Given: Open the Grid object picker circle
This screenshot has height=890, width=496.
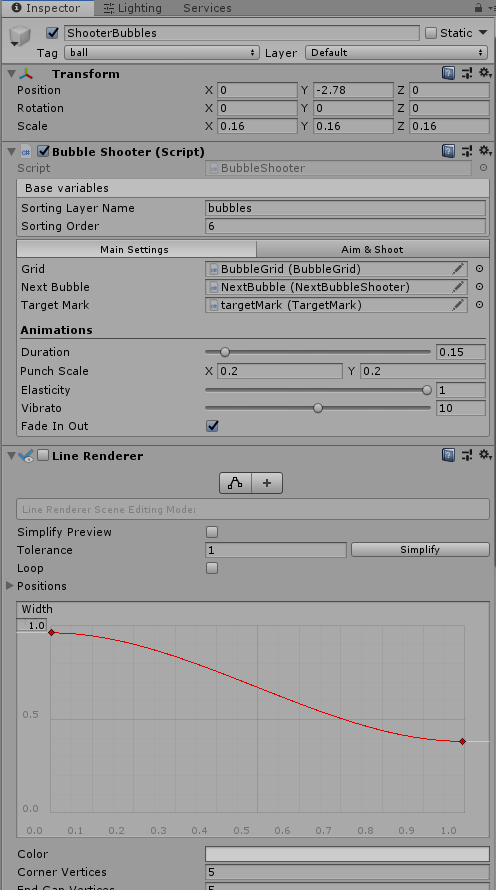Looking at the screenshot, I should [x=480, y=269].
